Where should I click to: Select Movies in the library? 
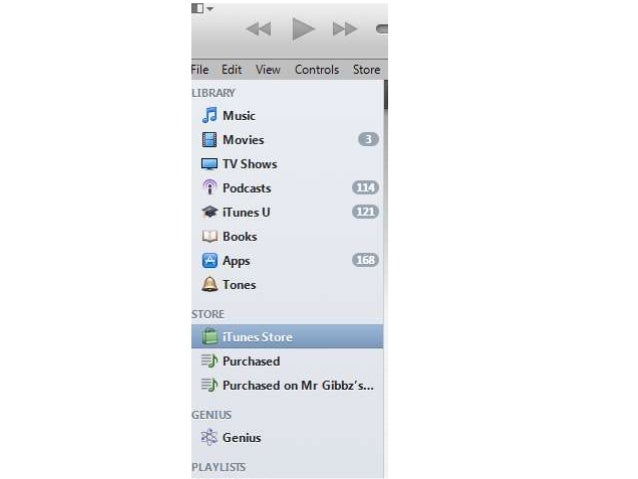pyautogui.click(x=287, y=140)
